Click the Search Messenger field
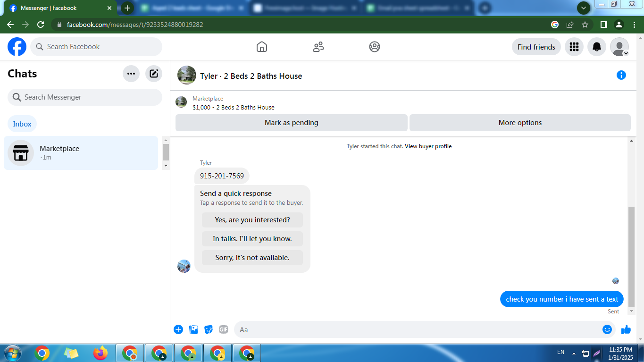 85,97
